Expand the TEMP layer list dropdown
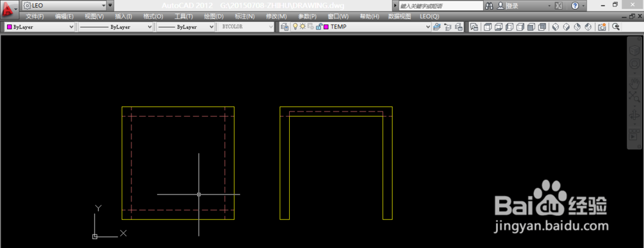This screenshot has width=644, height=248. [428, 26]
